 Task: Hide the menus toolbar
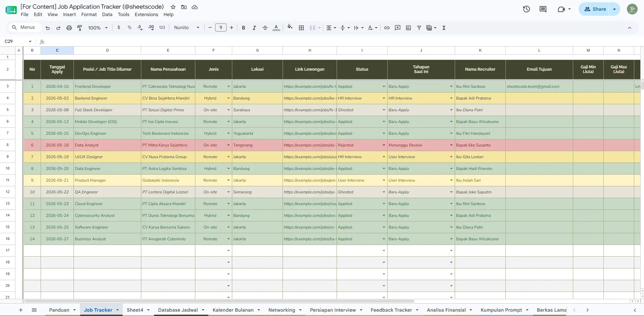pos(630,28)
